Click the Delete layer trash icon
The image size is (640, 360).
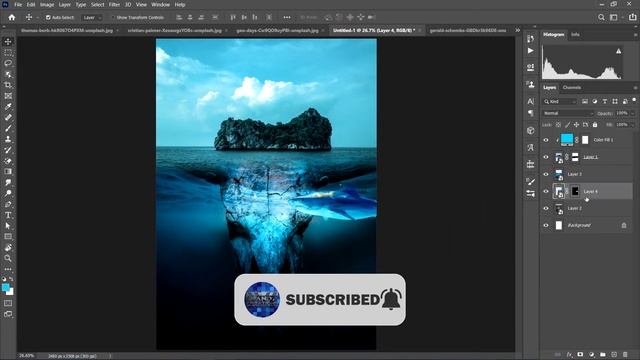coord(625,355)
